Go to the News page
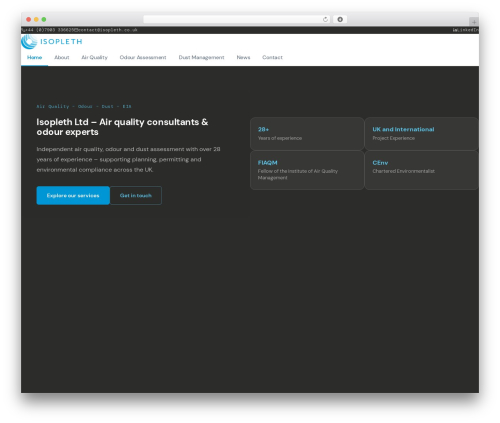Screen dimensions: 500x423 [243, 57]
